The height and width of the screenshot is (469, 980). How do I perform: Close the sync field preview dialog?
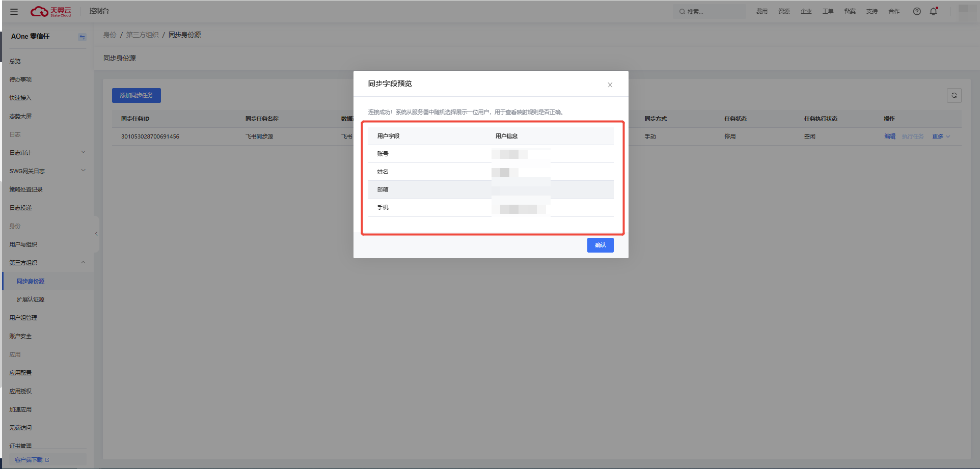point(610,85)
